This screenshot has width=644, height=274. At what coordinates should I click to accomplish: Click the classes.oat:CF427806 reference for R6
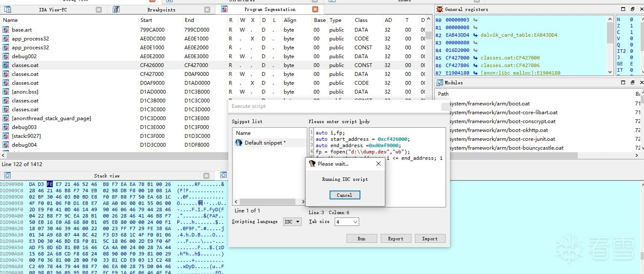pyautogui.click(x=510, y=65)
